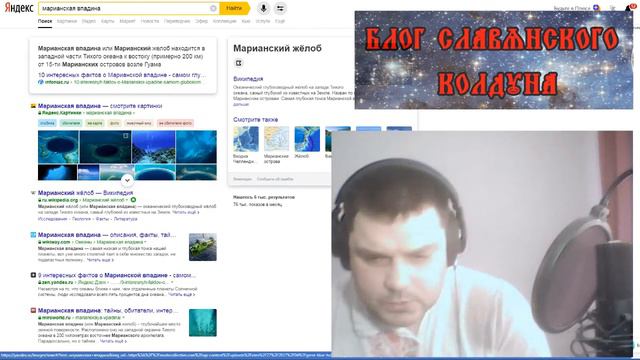Open 'Марианская впадина — описания, факты' result
The height and width of the screenshot is (360, 640).
tap(107, 235)
